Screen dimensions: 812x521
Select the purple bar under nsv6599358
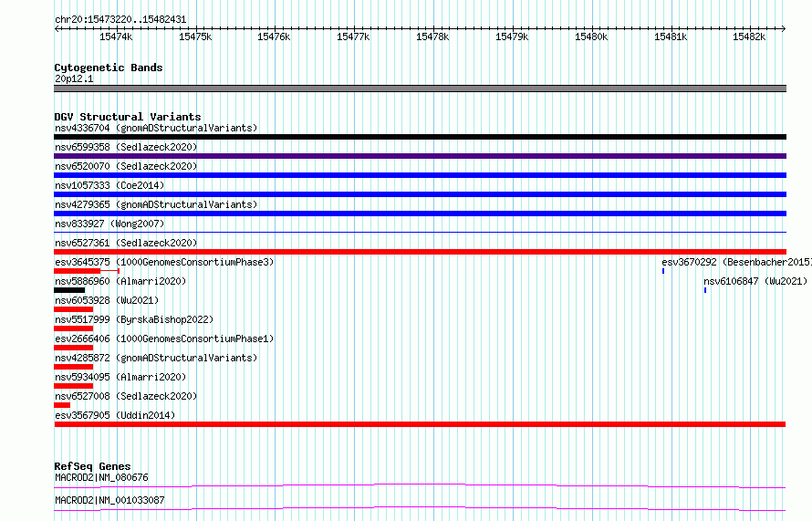[420, 156]
